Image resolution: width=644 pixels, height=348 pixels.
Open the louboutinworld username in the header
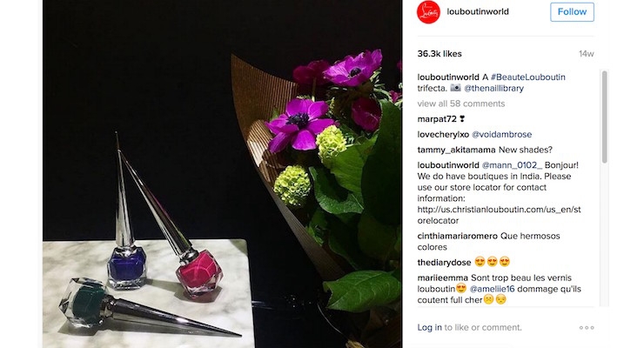click(x=478, y=12)
